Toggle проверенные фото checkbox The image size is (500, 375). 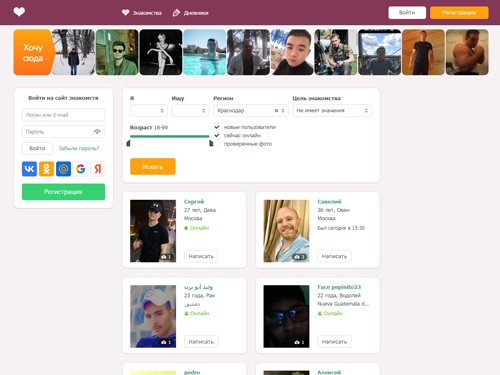point(217,144)
